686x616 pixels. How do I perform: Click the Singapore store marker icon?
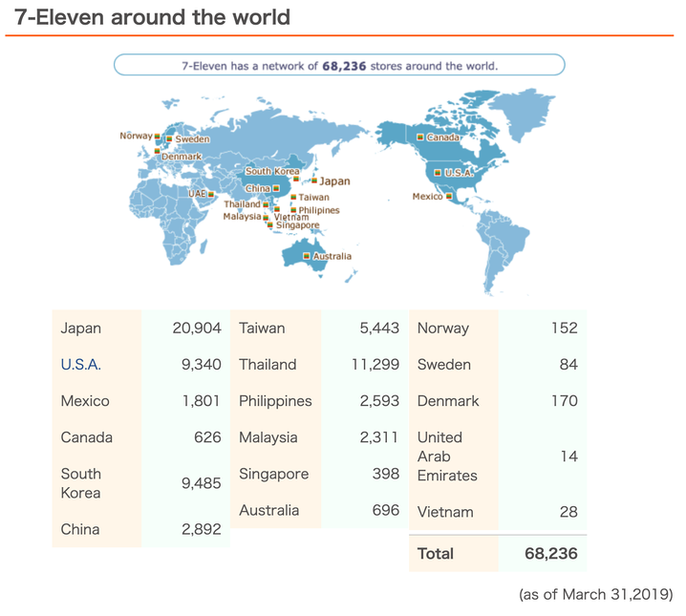click(x=270, y=225)
